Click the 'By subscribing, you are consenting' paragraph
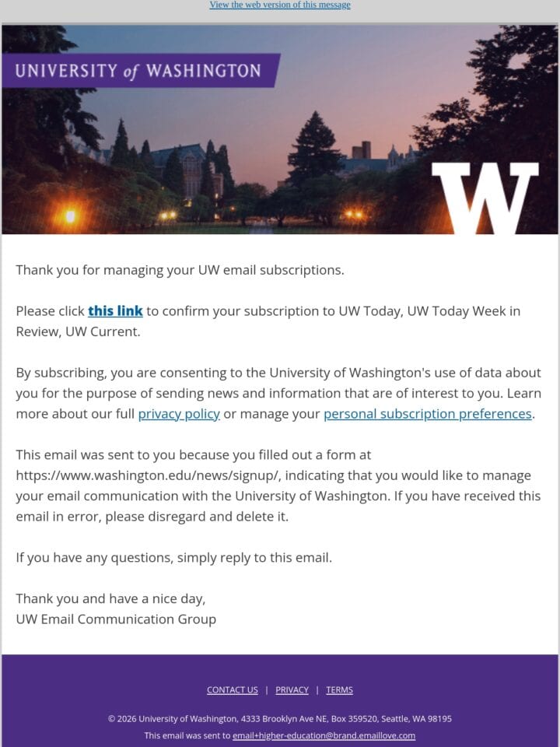 [278, 394]
